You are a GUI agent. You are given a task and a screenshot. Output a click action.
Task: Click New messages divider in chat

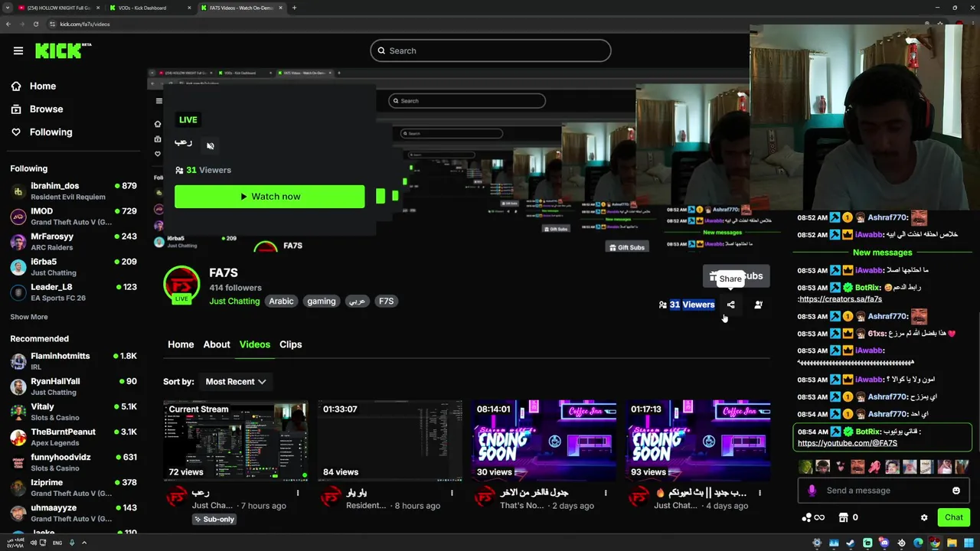(x=883, y=253)
